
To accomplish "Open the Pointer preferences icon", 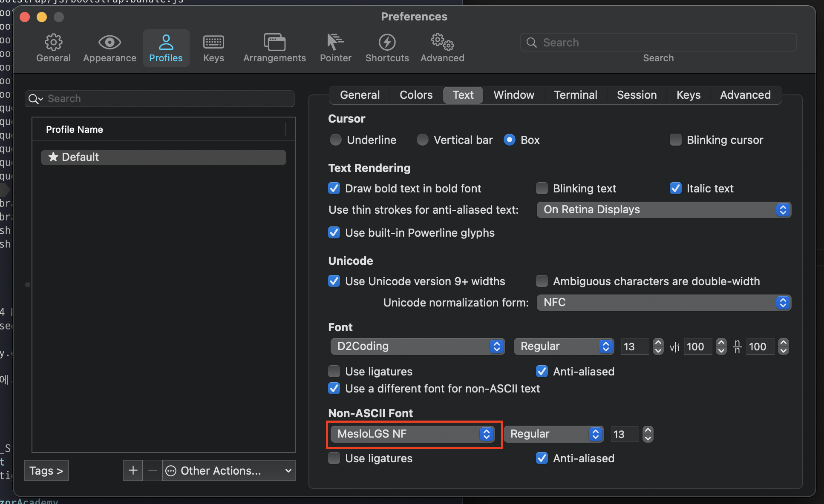I will click(x=335, y=42).
